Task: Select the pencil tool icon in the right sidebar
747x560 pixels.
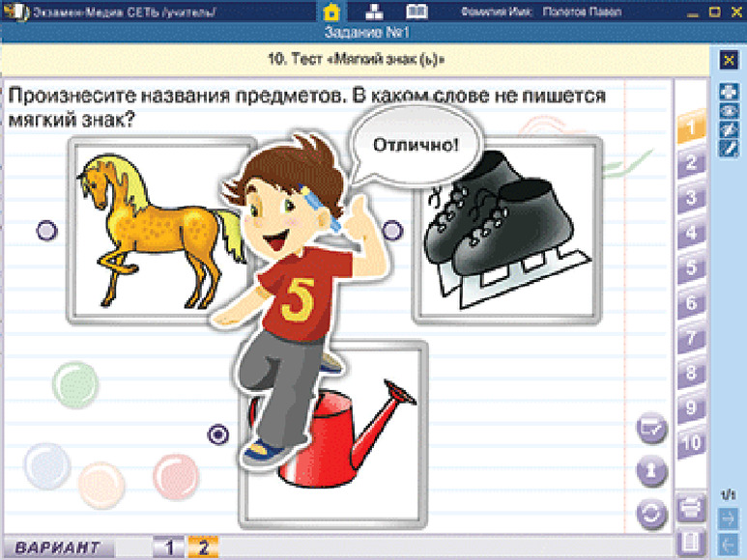Action: coord(729,129)
